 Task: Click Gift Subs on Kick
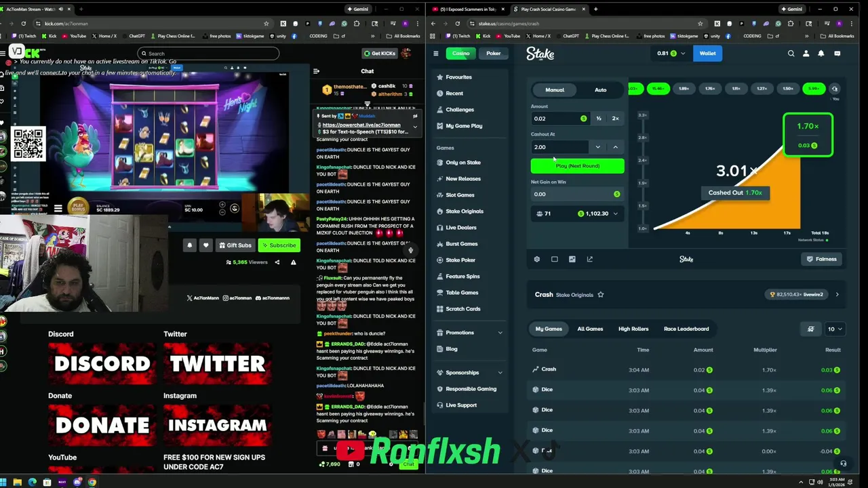tap(235, 245)
